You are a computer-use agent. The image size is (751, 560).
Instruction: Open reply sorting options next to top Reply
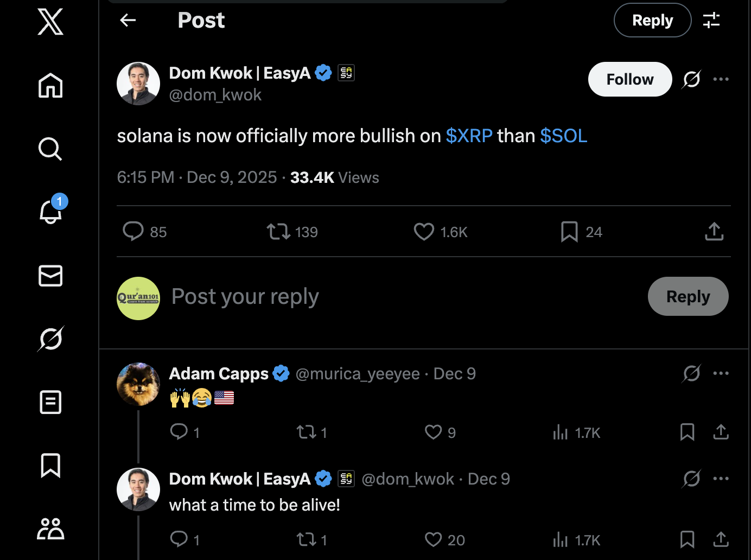(711, 21)
